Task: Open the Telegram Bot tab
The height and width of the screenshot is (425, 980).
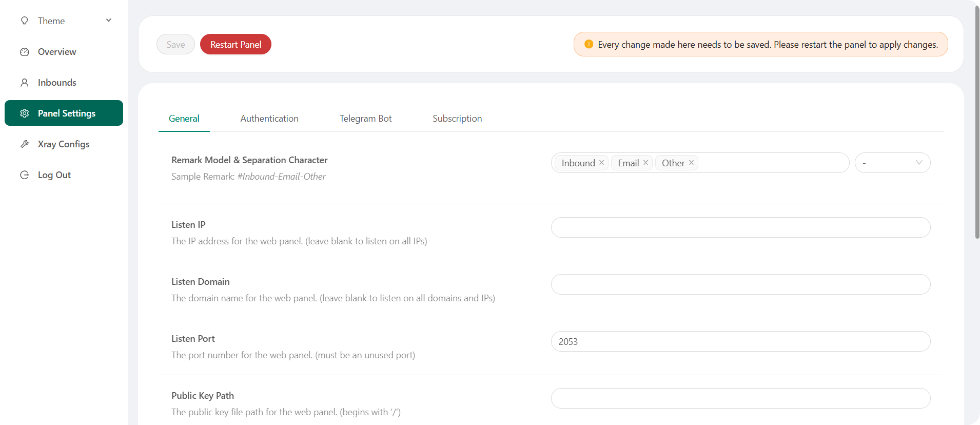Action: coord(365,119)
